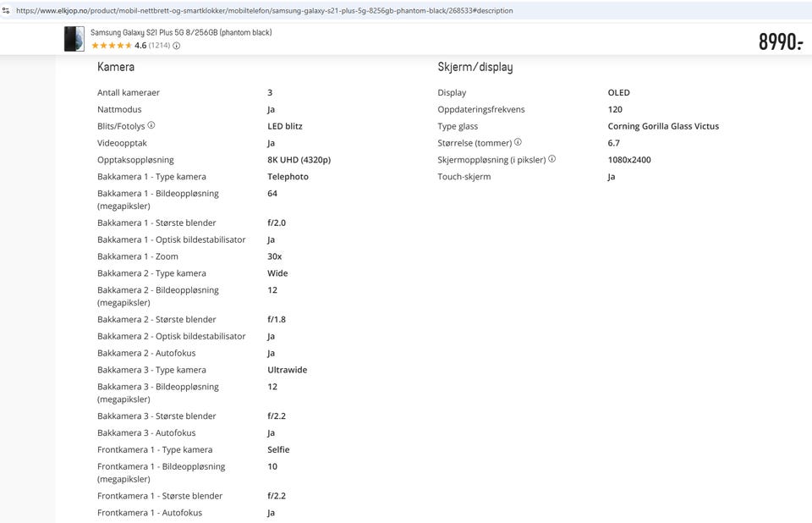
Task: Click the '1080x2400' resolution value
Action: tap(629, 160)
